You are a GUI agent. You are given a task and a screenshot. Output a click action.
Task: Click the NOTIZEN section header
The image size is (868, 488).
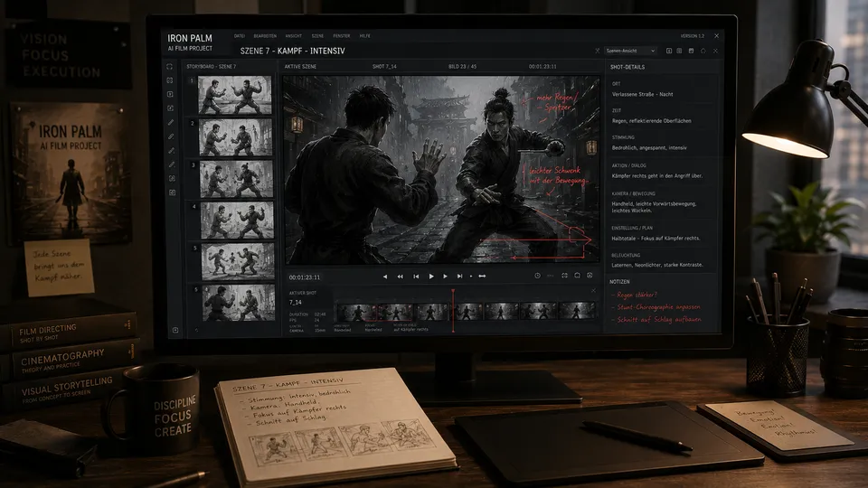pyautogui.click(x=619, y=282)
